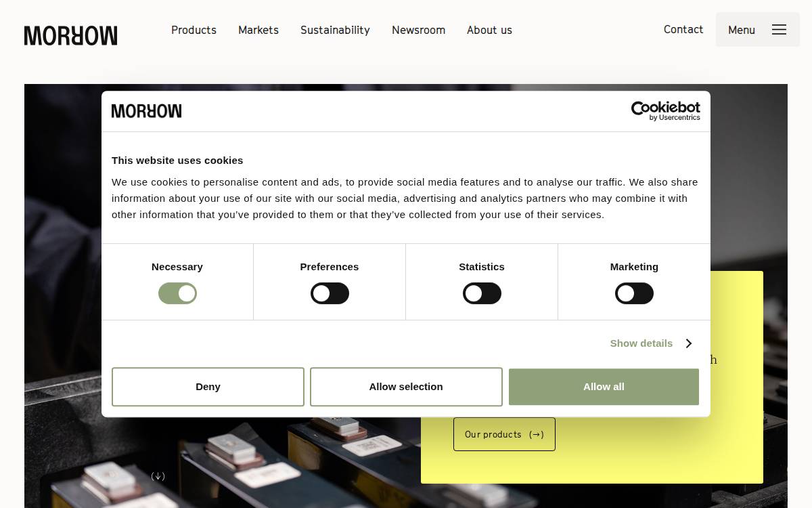Click Allow all cookies button
This screenshot has height=508, width=812.
604,387
